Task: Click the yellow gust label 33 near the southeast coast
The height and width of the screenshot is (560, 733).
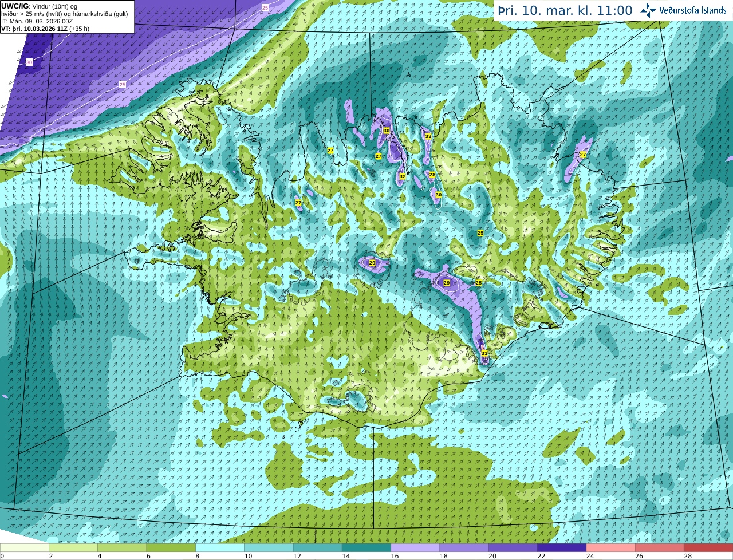Action: click(484, 353)
